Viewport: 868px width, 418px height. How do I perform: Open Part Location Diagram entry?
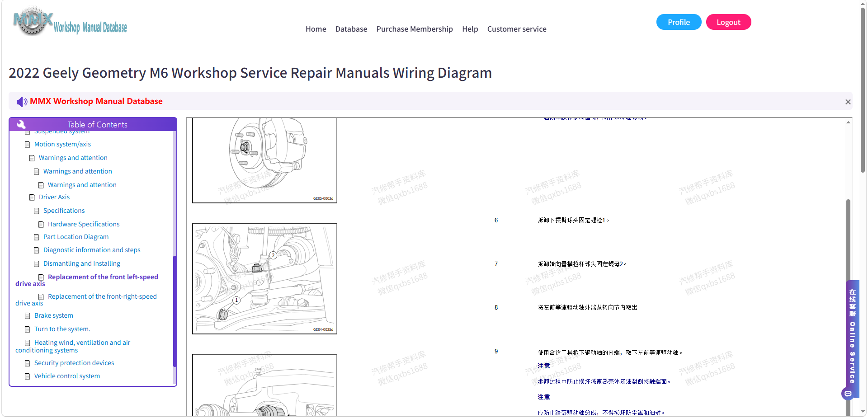tap(76, 237)
